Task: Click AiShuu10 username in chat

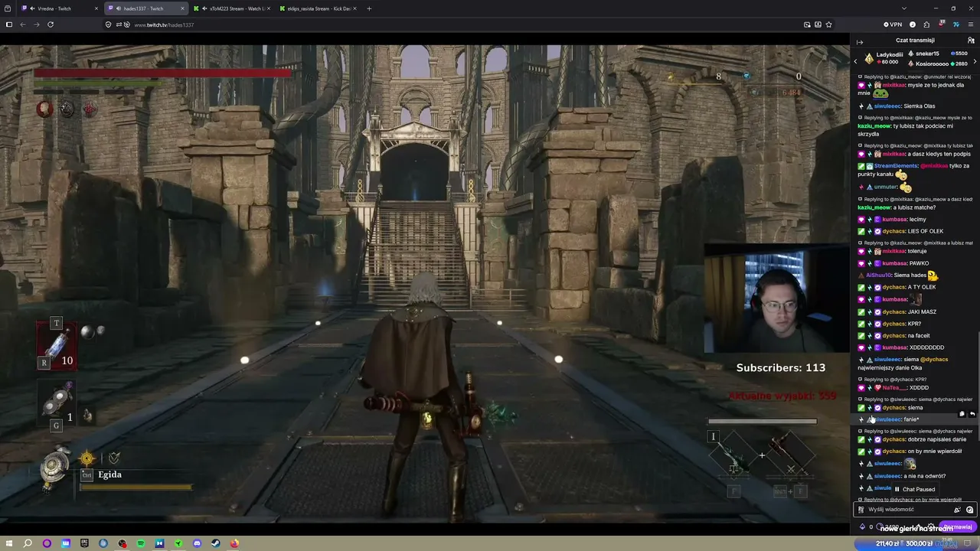Action: pyautogui.click(x=878, y=275)
